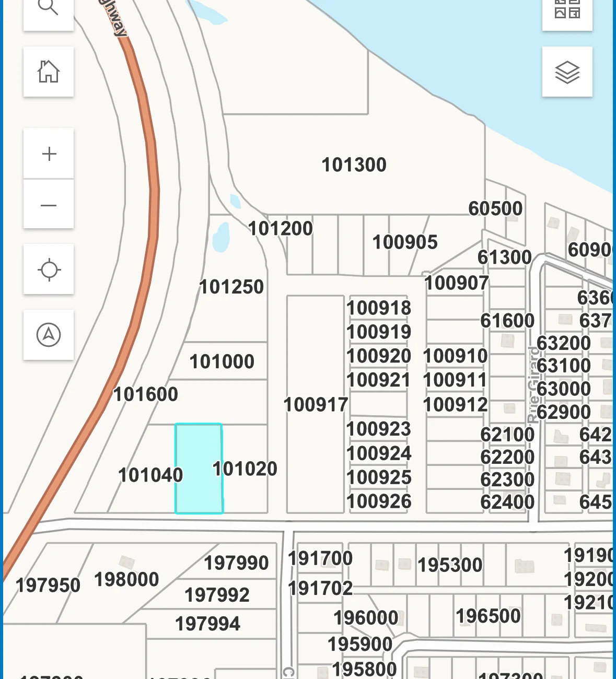Zoom in with the plus button
616x679 pixels.
pos(49,154)
